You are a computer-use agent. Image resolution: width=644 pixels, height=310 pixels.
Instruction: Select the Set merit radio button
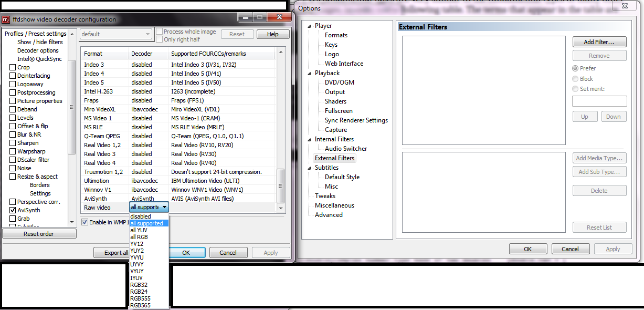(575, 89)
